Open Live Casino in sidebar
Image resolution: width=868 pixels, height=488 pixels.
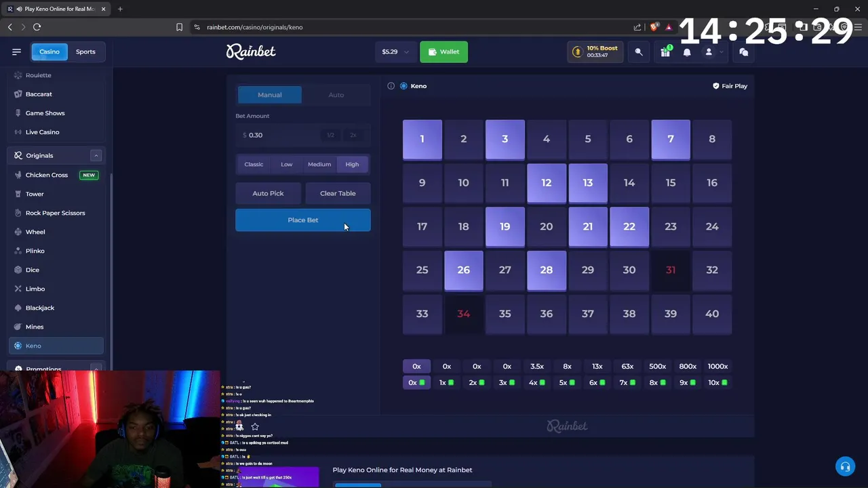coord(56,132)
